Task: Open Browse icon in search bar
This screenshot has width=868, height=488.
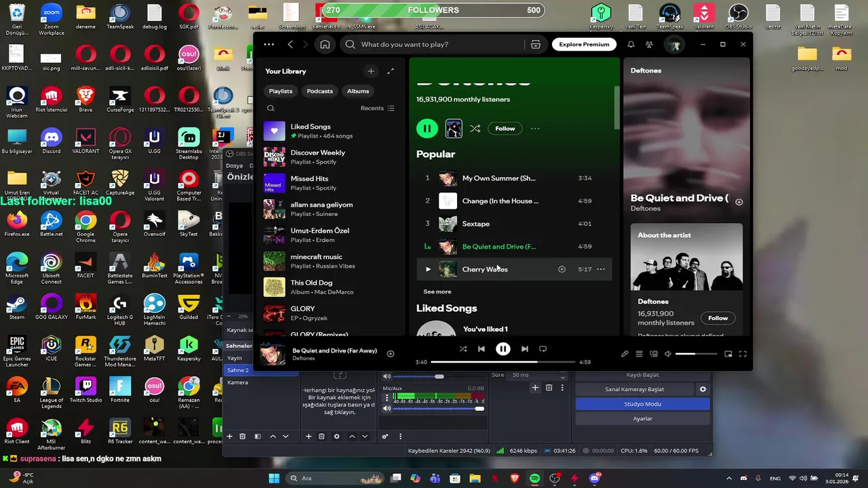Action: point(536,44)
